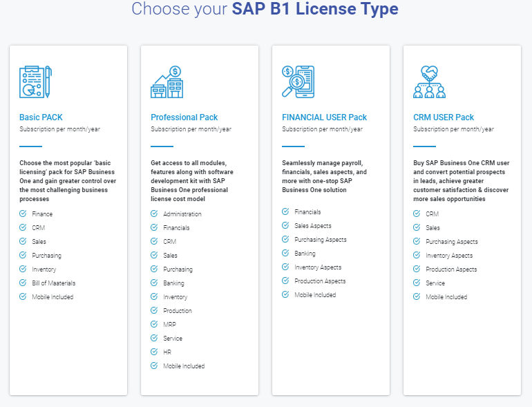The height and width of the screenshot is (407, 532).
Task: Select 'Sales' text in Basic PACK list
Action: [x=39, y=242]
